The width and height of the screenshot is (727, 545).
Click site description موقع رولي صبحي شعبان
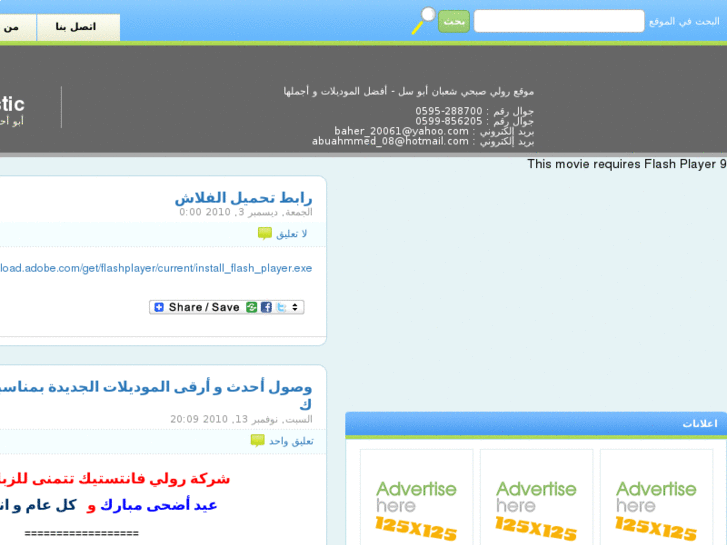point(408,91)
